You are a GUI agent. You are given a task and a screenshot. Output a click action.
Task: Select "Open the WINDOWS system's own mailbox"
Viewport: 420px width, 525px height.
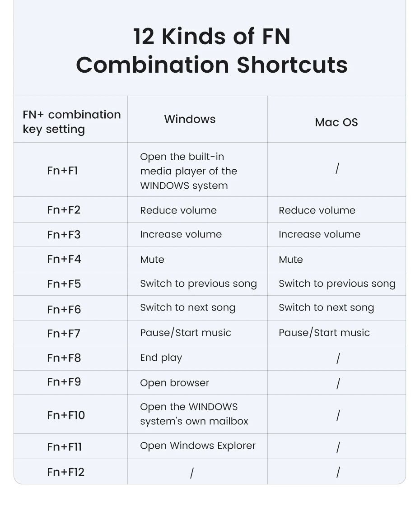(194, 414)
